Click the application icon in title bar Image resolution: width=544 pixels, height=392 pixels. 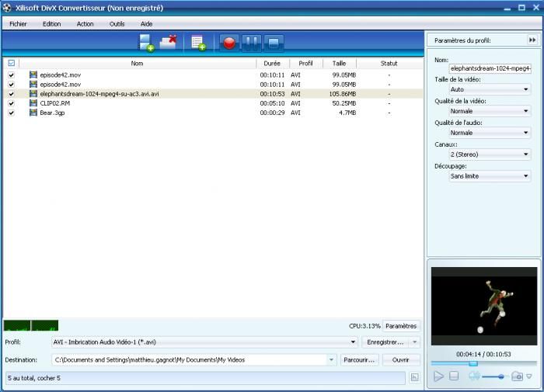coord(7,8)
